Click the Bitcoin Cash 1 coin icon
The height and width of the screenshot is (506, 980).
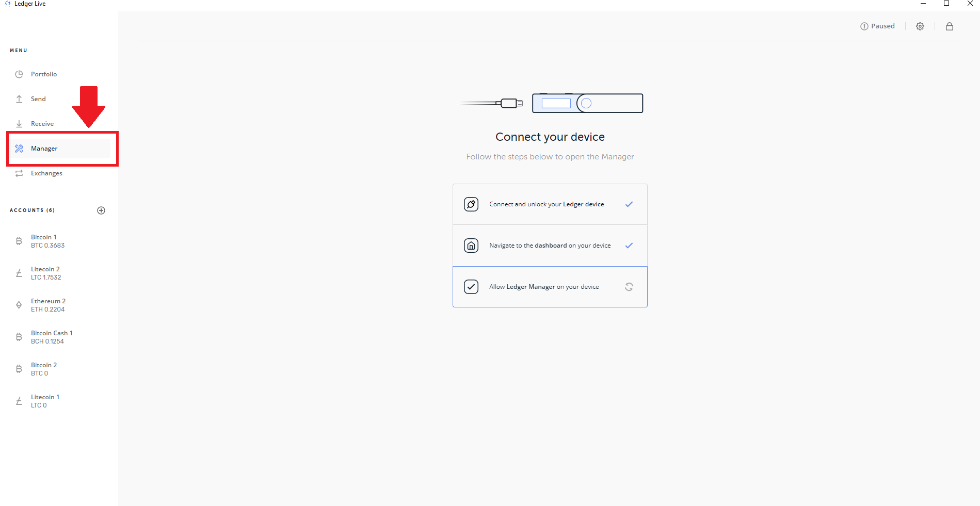point(19,337)
